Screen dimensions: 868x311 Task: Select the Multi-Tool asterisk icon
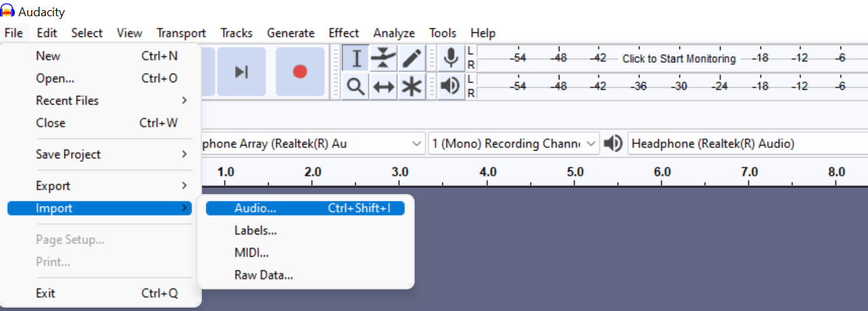tap(411, 87)
